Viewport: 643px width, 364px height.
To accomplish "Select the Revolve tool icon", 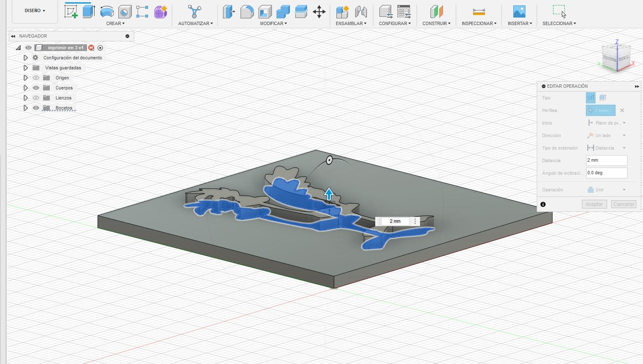I will point(107,12).
